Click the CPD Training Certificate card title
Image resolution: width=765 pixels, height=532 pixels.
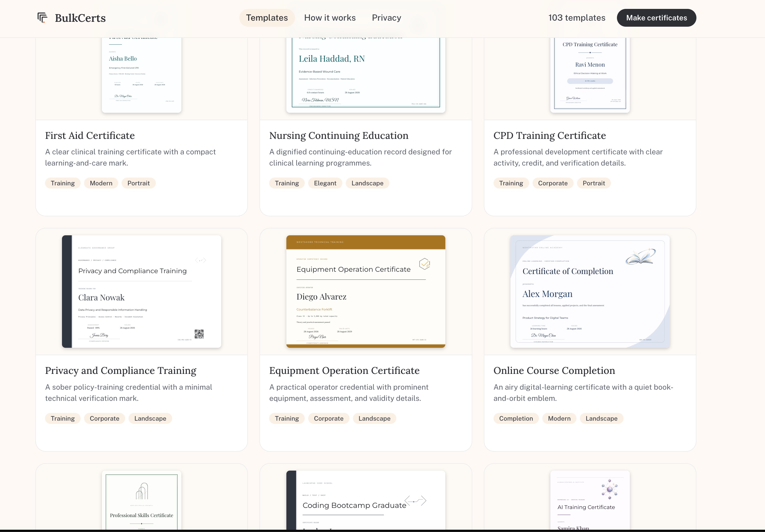point(550,135)
